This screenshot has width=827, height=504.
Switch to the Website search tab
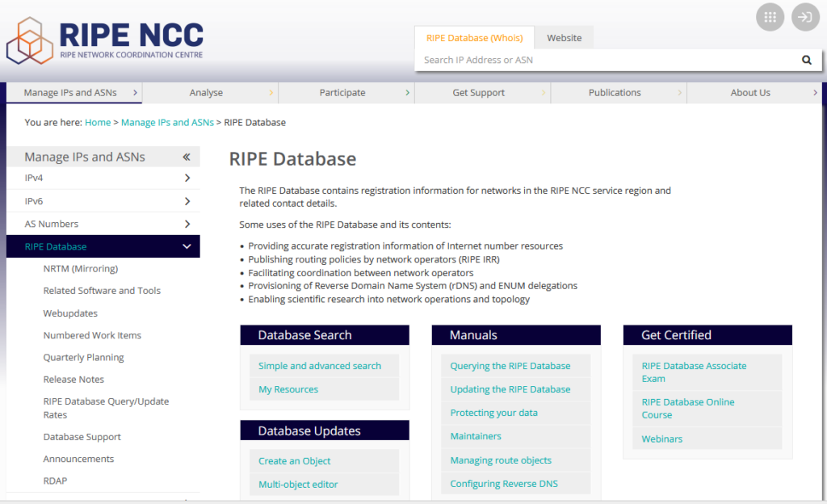(x=565, y=38)
